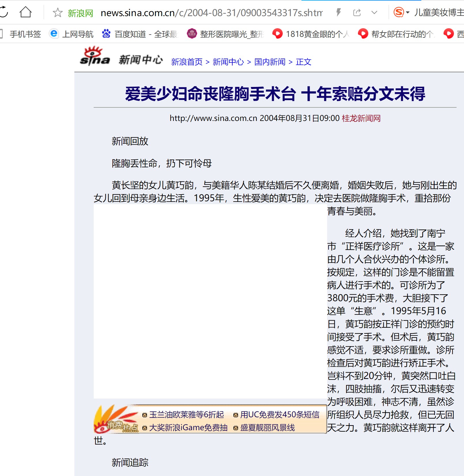Click the red icon beside 1818黄金眼
This screenshot has height=476, width=464.
coord(278,34)
